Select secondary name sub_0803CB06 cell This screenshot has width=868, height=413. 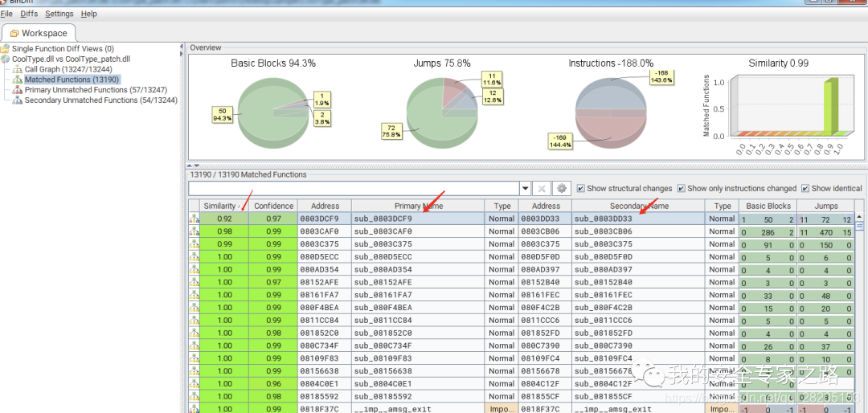click(x=639, y=231)
